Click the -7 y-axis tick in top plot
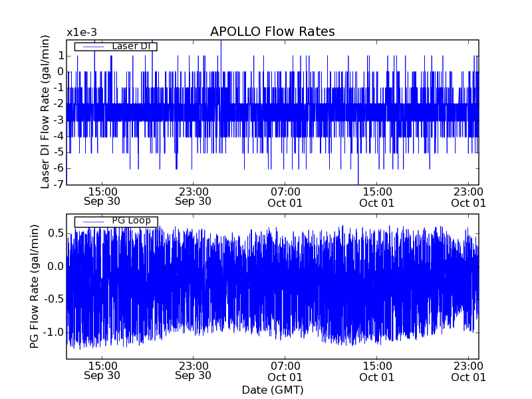The image size is (532, 399). (59, 184)
